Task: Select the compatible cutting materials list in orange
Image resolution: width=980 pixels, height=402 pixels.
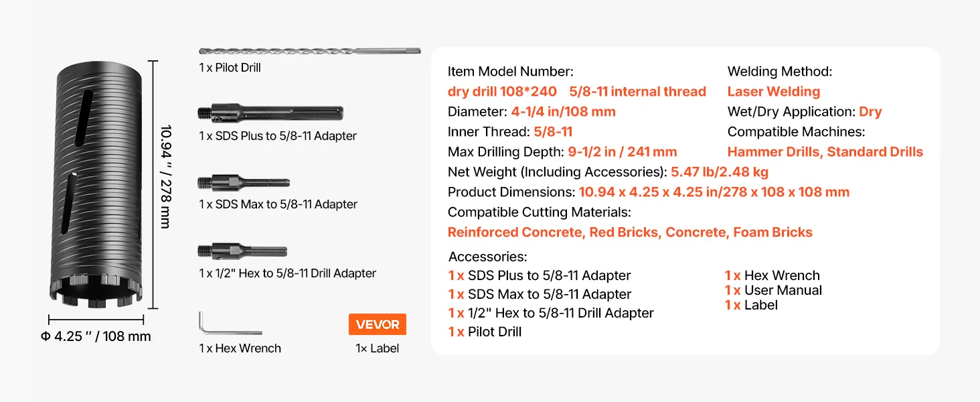Action: tap(630, 232)
